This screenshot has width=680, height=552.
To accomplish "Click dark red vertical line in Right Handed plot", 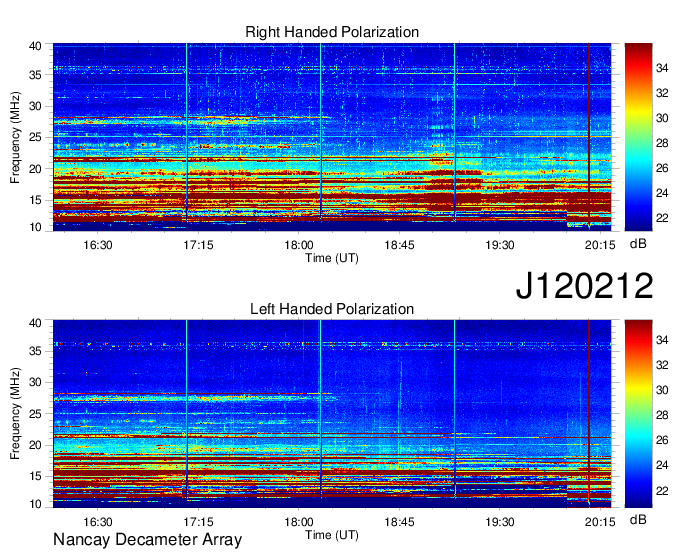I will 589,134.
